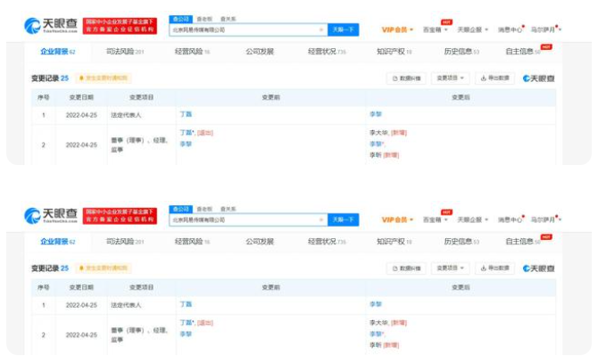Click the company name search field in the lower panel
This screenshot has width=598, height=364.
(x=241, y=219)
